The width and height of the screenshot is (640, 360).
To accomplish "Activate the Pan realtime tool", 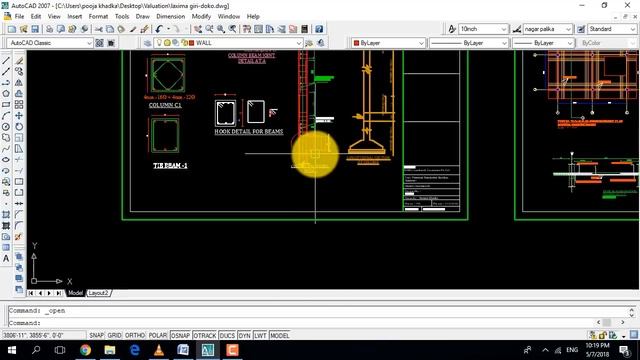I will (x=198, y=29).
